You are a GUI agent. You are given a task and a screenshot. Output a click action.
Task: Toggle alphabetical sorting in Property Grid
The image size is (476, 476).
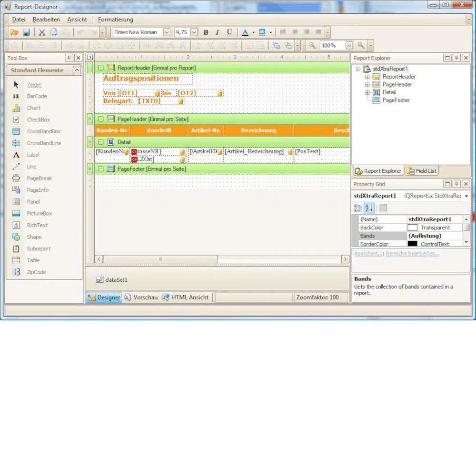(x=369, y=208)
